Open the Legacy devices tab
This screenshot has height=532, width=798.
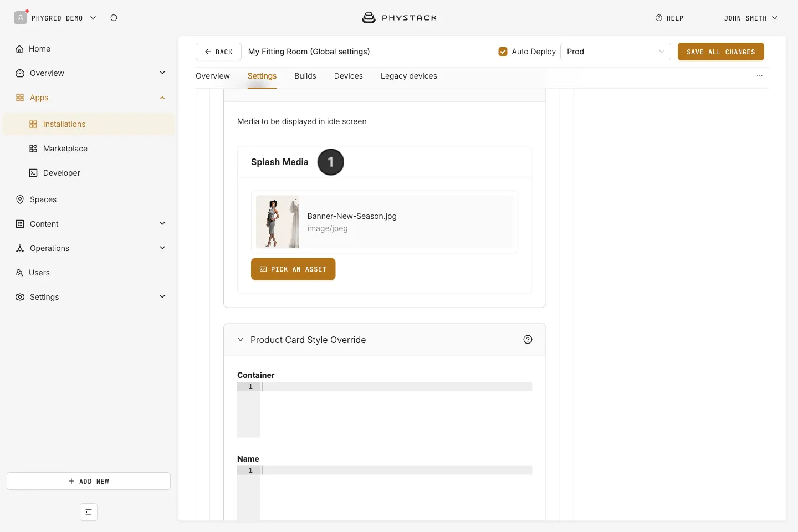pyautogui.click(x=409, y=76)
